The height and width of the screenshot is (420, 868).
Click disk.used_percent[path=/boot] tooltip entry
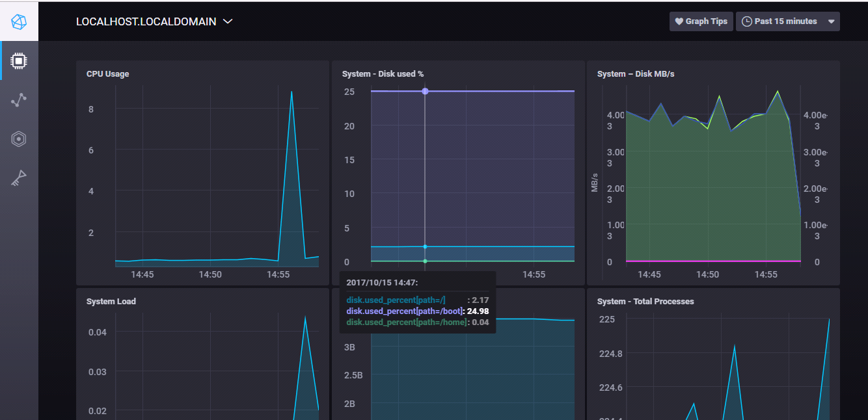click(404, 311)
